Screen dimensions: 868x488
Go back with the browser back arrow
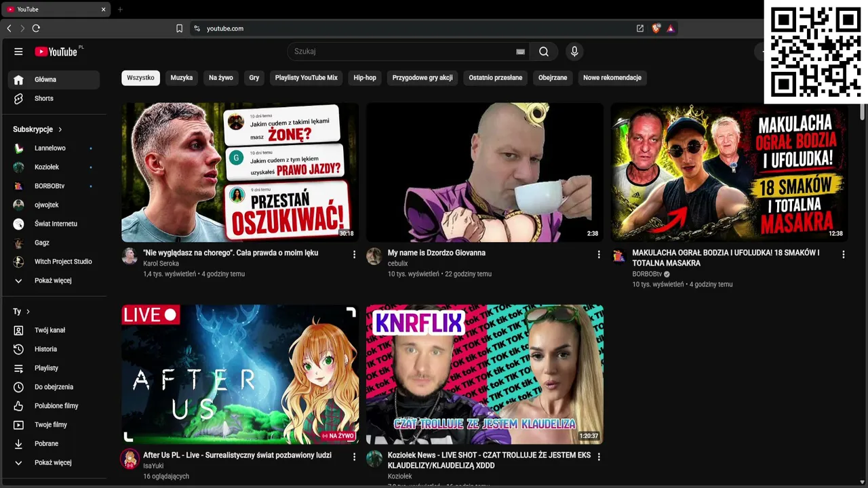pyautogui.click(x=9, y=28)
